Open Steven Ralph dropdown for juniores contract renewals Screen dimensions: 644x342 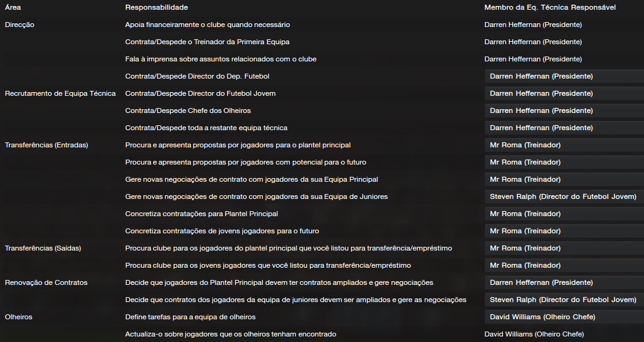(564, 300)
